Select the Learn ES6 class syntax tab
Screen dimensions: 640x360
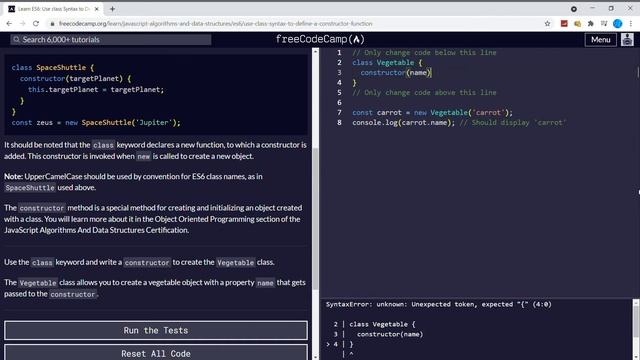tap(53, 9)
